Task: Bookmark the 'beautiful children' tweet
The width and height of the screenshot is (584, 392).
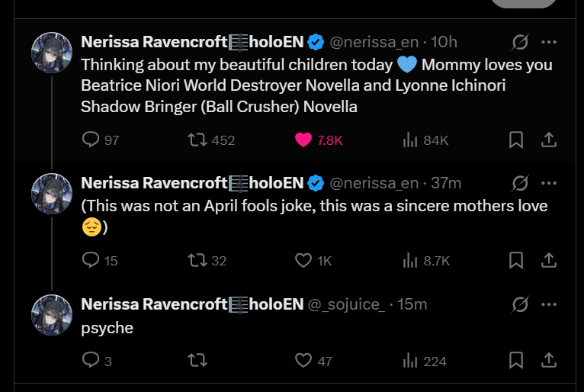Action: tap(516, 140)
